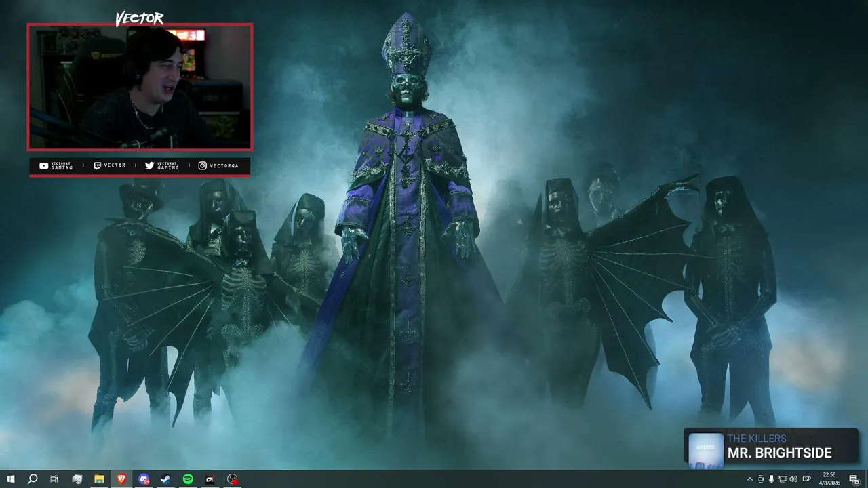The height and width of the screenshot is (488, 868).
Task: Open the clock showing 22:56
Action: [x=829, y=479]
